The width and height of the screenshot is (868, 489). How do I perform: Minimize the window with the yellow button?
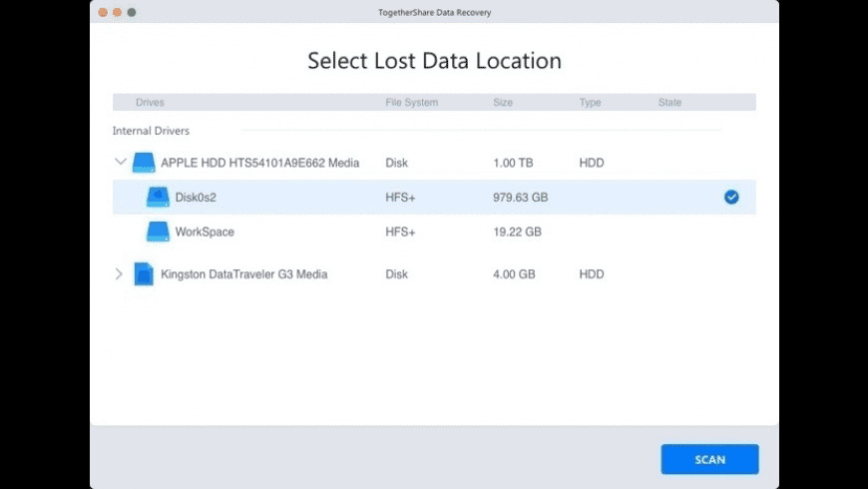117,12
